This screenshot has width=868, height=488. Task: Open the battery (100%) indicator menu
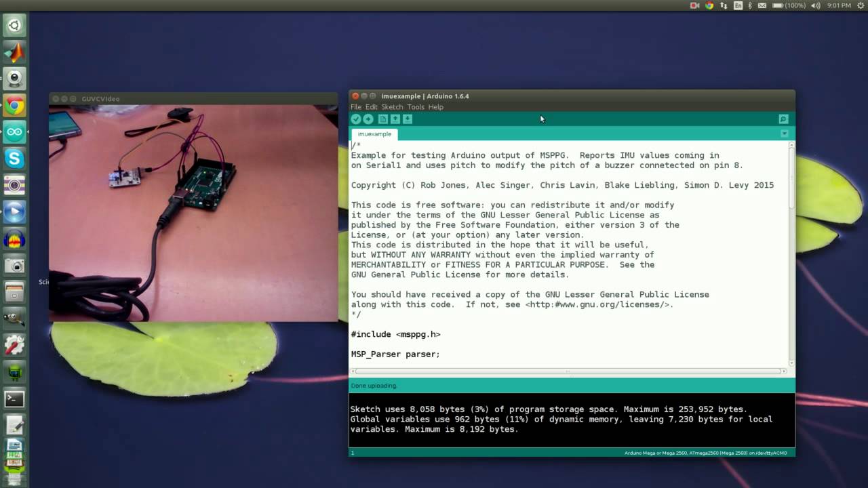[x=789, y=5]
